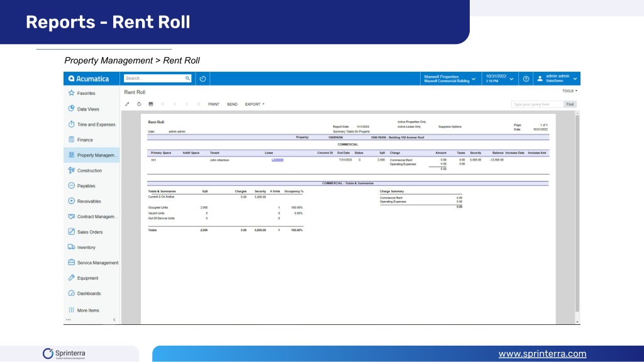The width and height of the screenshot is (644, 362).
Task: Refresh the Rent Roll report
Action: click(x=139, y=104)
